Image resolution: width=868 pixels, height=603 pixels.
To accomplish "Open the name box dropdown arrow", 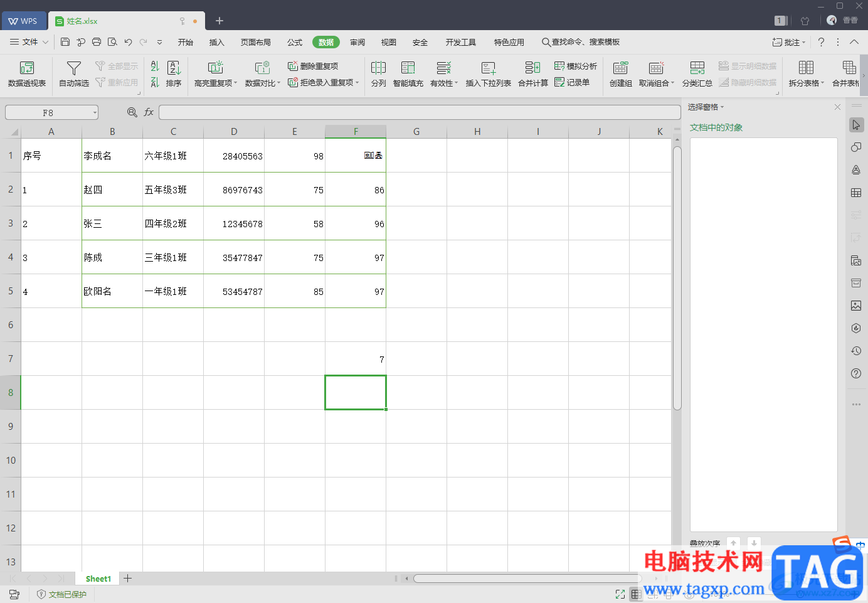I will coord(95,112).
